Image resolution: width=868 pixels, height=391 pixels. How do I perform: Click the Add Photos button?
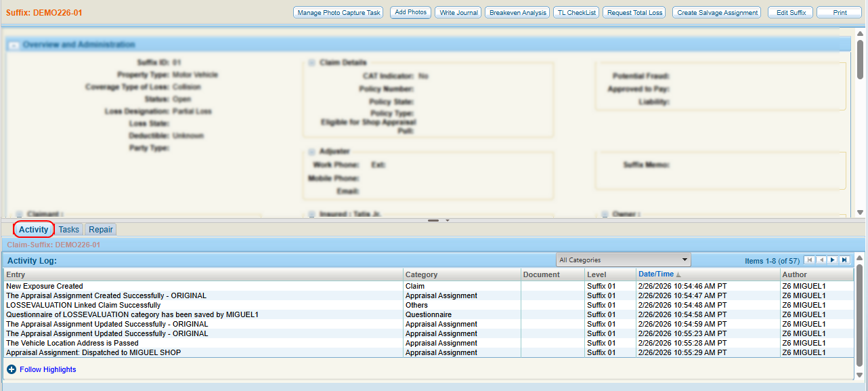pyautogui.click(x=410, y=13)
